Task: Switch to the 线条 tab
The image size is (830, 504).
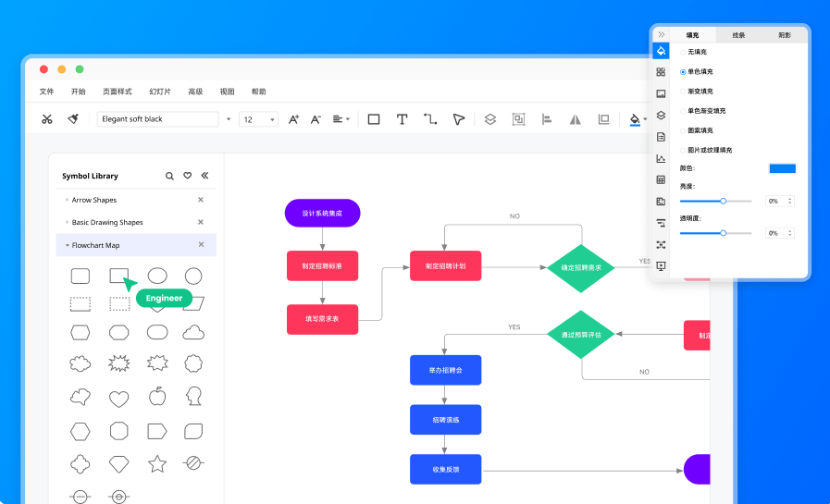Action: click(738, 35)
